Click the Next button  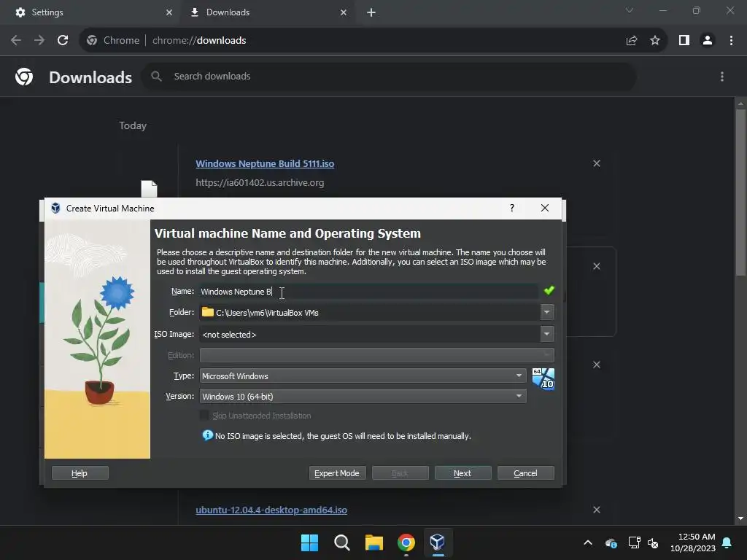coord(462,472)
